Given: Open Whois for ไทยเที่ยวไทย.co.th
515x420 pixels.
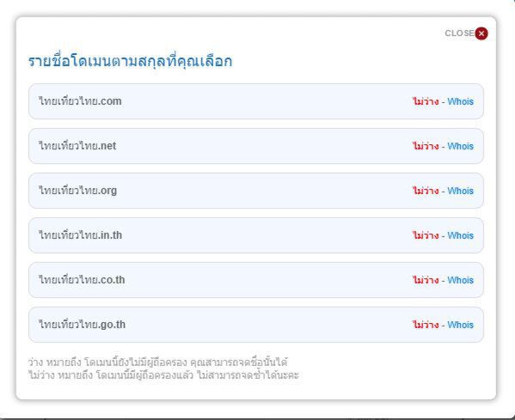Looking at the screenshot, I should (x=460, y=280).
